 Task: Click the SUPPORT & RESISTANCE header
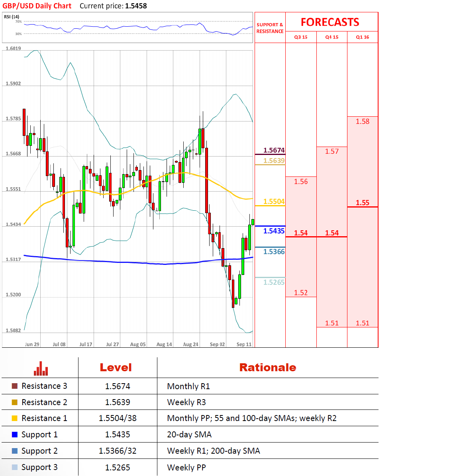click(x=270, y=28)
